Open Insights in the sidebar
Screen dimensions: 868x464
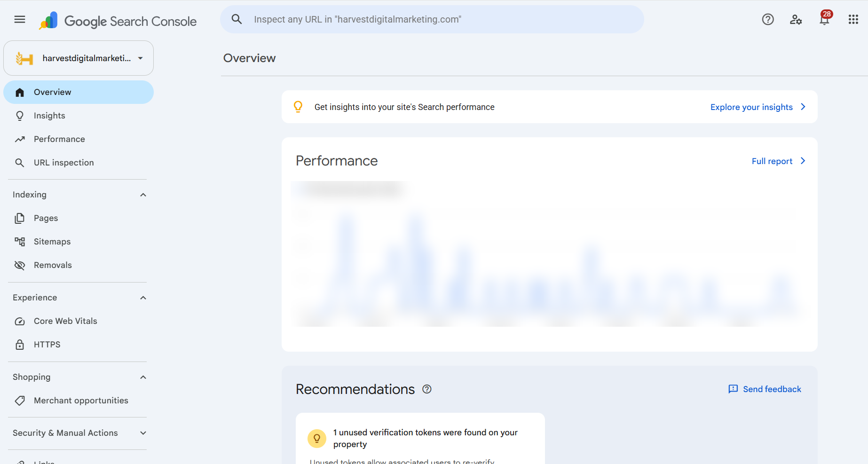coord(79,116)
